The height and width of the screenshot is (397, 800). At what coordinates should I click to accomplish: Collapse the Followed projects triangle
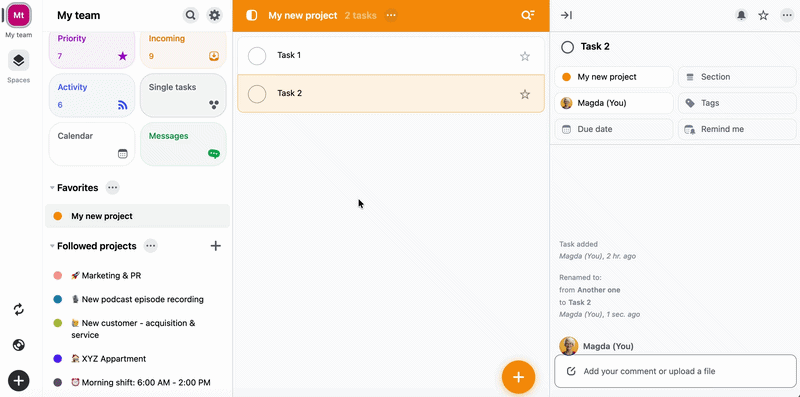point(52,246)
